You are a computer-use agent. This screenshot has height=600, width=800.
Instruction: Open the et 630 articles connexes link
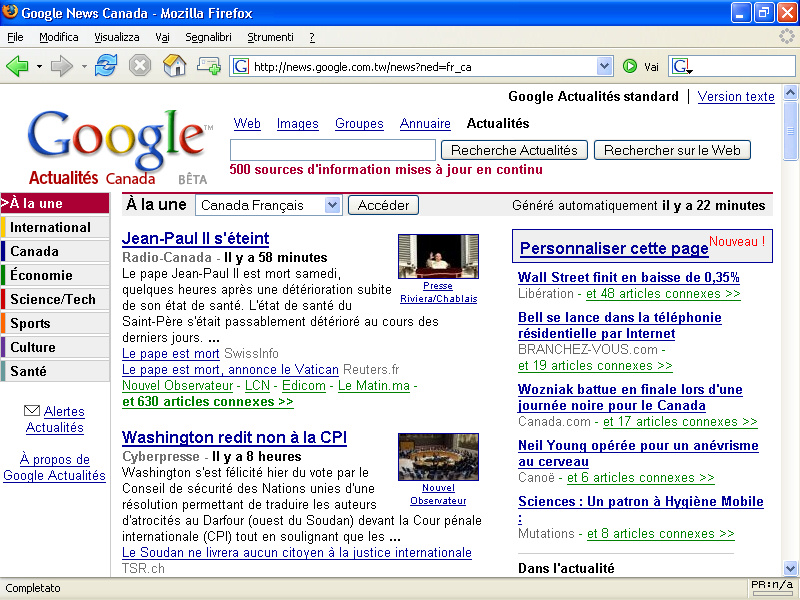pos(208,402)
